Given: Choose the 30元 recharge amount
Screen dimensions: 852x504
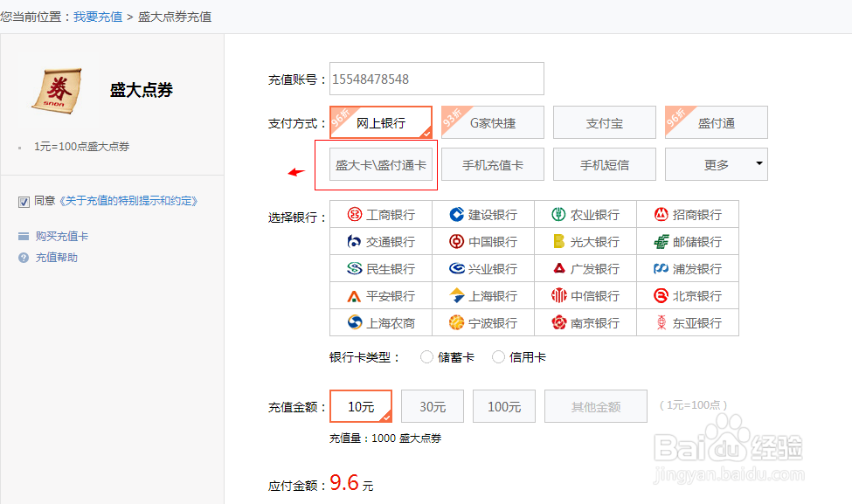Looking at the screenshot, I should click(x=433, y=406).
